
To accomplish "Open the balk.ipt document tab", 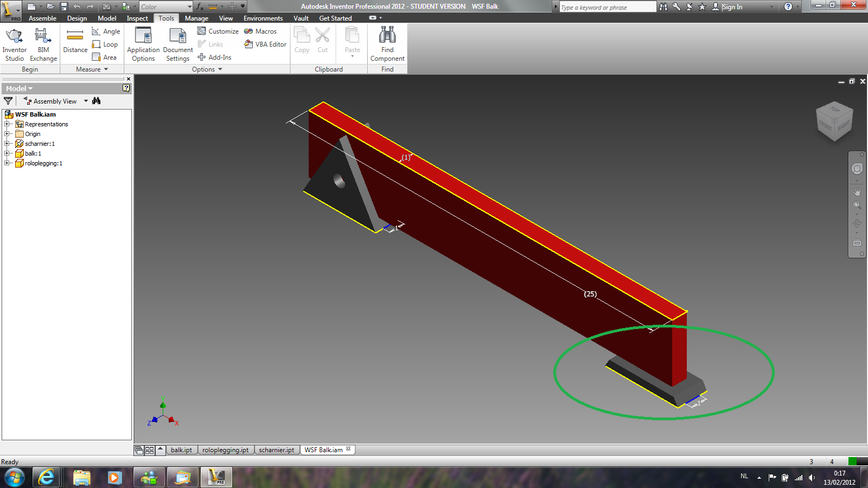I will point(181,450).
